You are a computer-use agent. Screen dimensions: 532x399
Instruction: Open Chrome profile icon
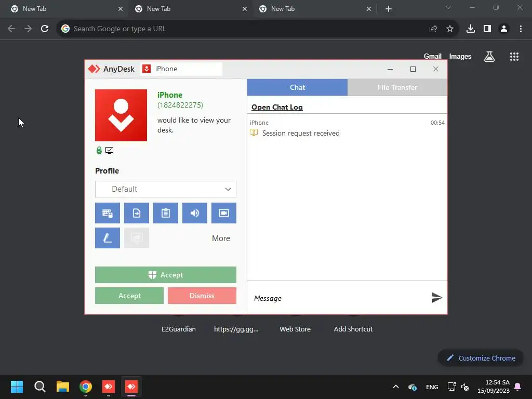point(504,29)
